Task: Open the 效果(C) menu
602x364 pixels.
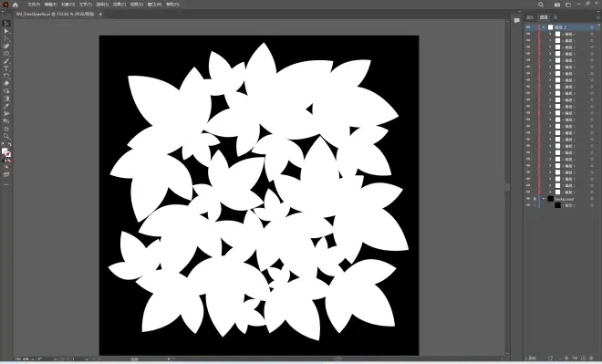Action: click(119, 5)
